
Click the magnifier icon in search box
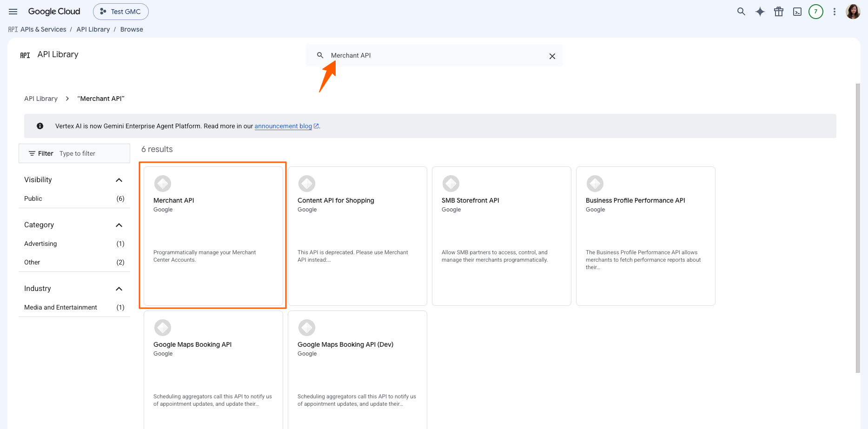click(320, 55)
